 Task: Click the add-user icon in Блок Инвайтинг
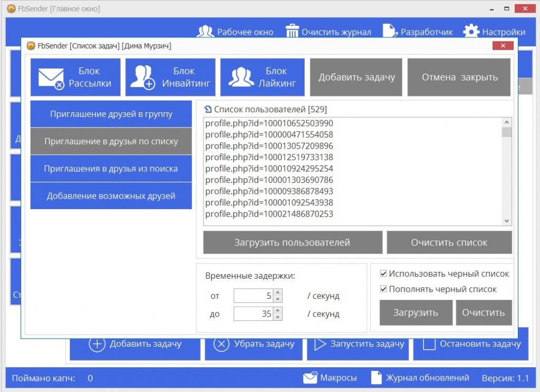pos(142,77)
